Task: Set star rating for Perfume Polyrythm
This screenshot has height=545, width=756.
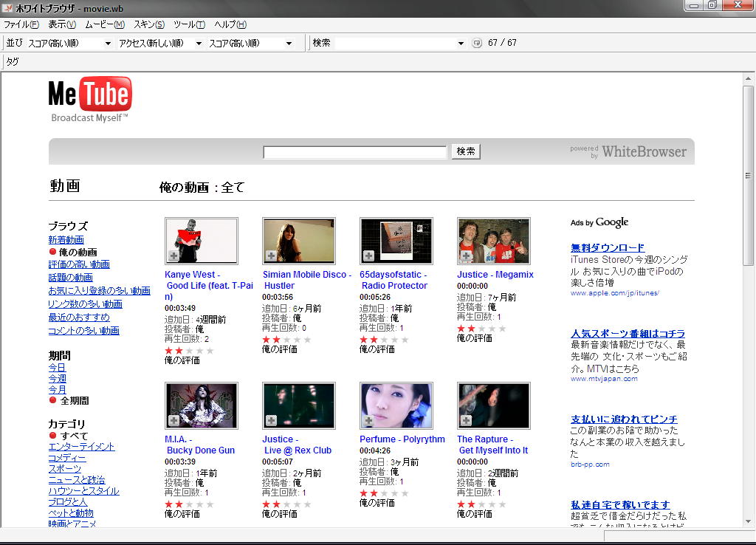Action: 384,493
